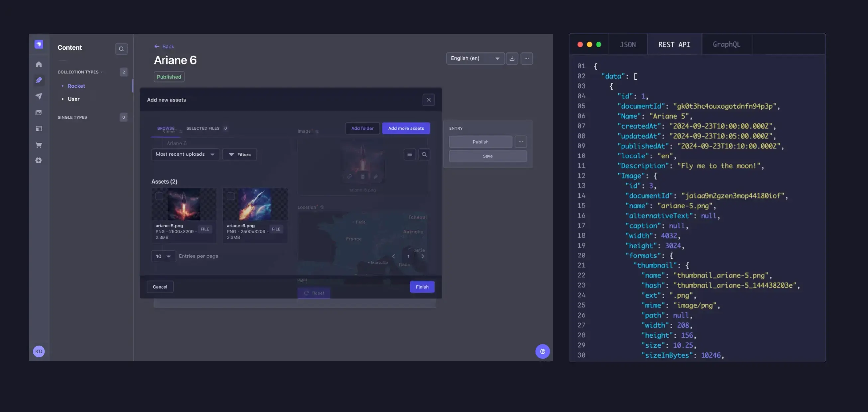Click the Assets (2) heading
This screenshot has width=868, height=412.
click(x=164, y=181)
